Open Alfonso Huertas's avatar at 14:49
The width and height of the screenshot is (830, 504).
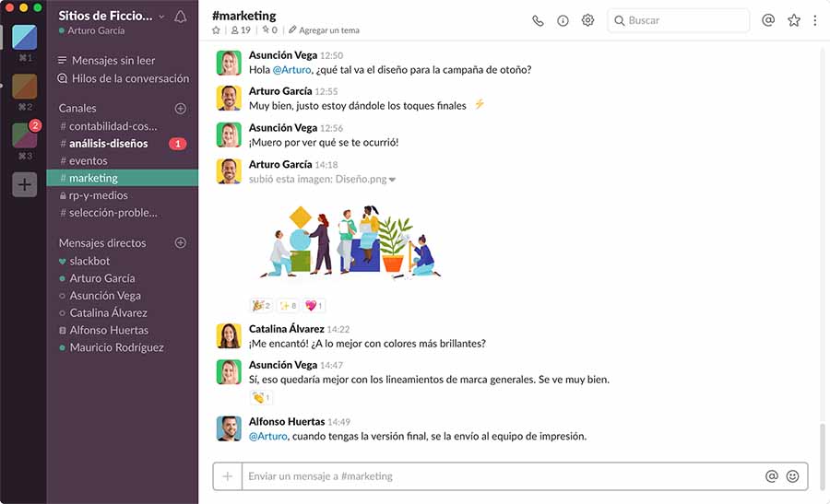pos(230,428)
